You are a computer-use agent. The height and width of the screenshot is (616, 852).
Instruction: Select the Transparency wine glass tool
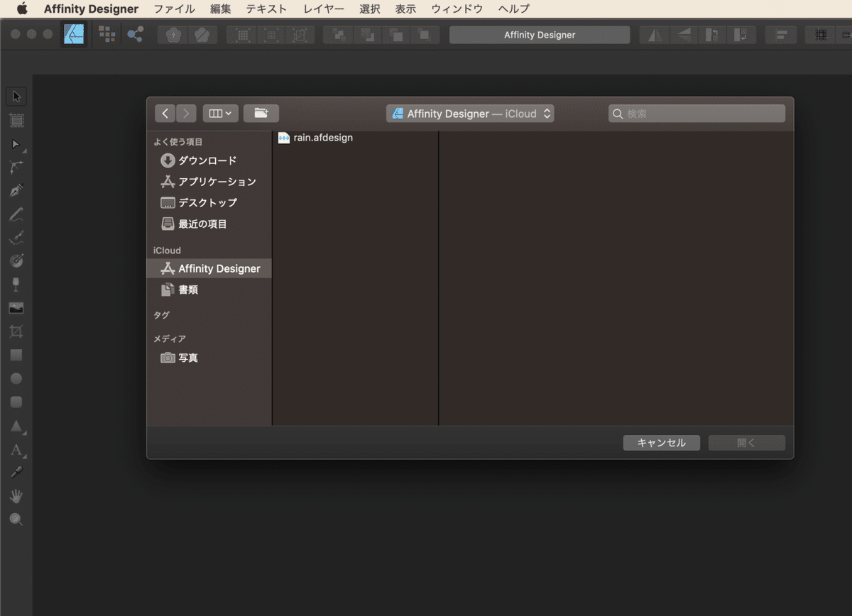coord(16,285)
